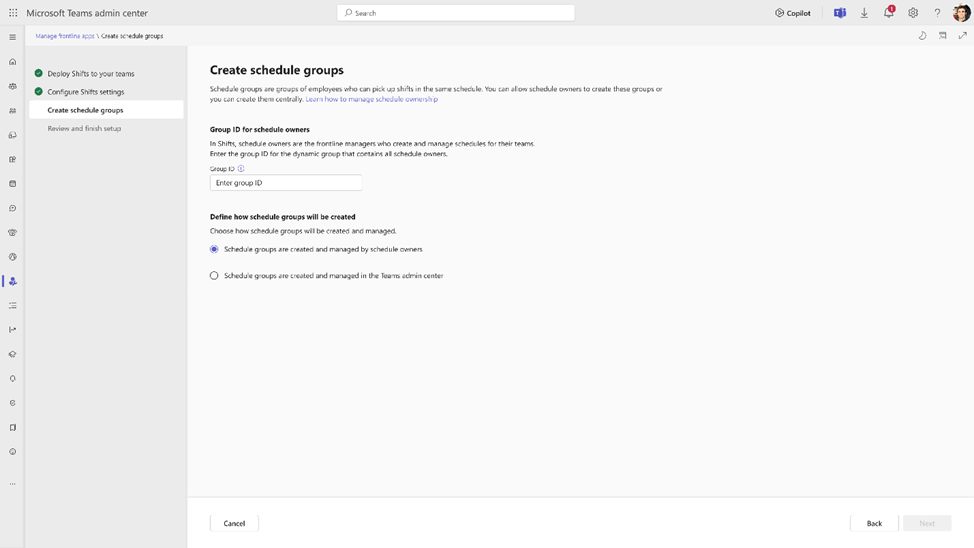The image size is (974, 548).
Task: Focus the Enter group ID field
Action: pos(286,183)
